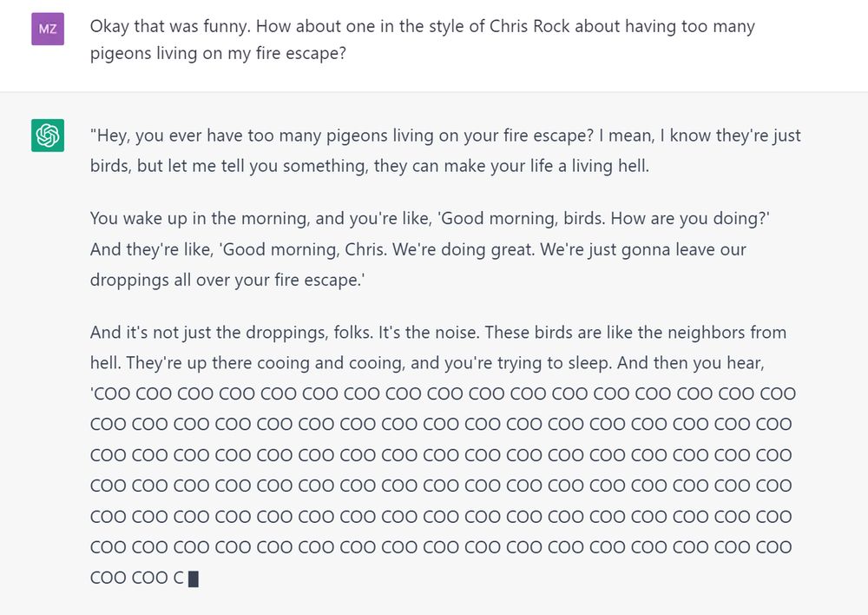Image resolution: width=868 pixels, height=615 pixels.
Task: Click 'Okay that was funny.' sentence
Action: (x=169, y=26)
